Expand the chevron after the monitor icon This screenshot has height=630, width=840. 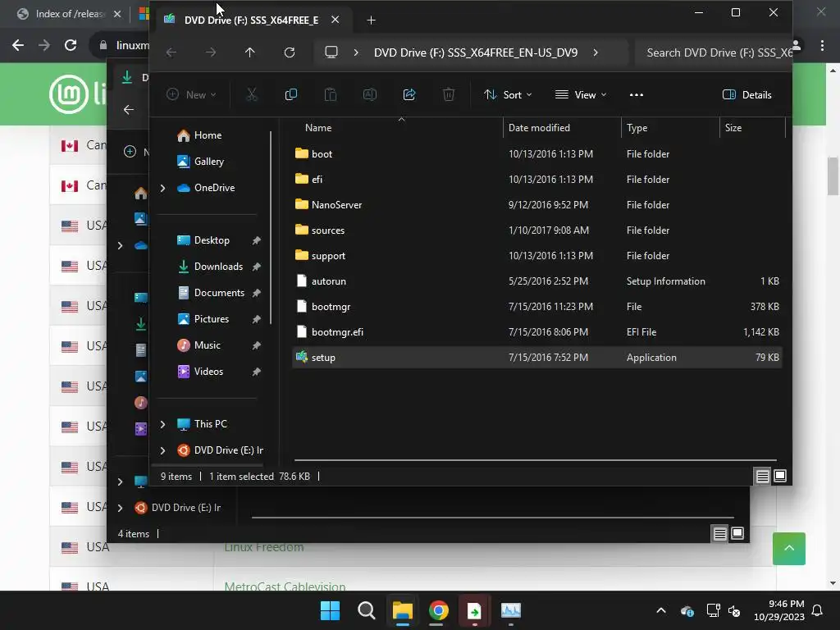tap(356, 52)
